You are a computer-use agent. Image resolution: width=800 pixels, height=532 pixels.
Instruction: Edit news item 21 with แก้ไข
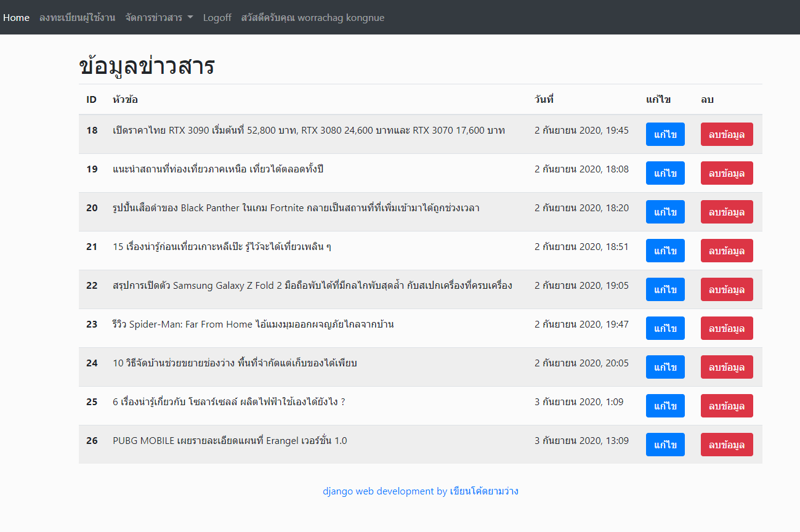coord(665,251)
